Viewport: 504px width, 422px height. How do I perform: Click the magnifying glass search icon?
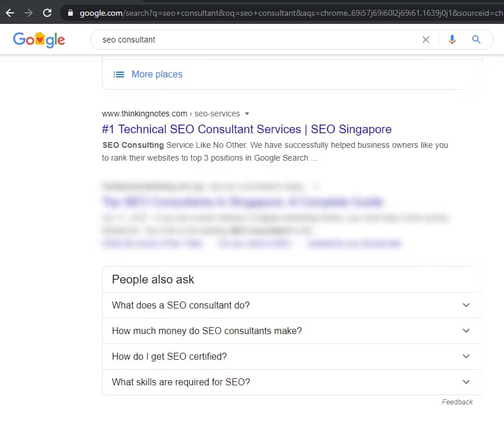pyautogui.click(x=476, y=40)
